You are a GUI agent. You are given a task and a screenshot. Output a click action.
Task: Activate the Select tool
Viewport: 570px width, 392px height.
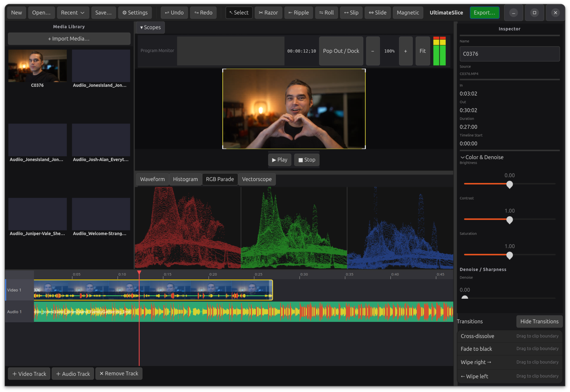coord(239,12)
